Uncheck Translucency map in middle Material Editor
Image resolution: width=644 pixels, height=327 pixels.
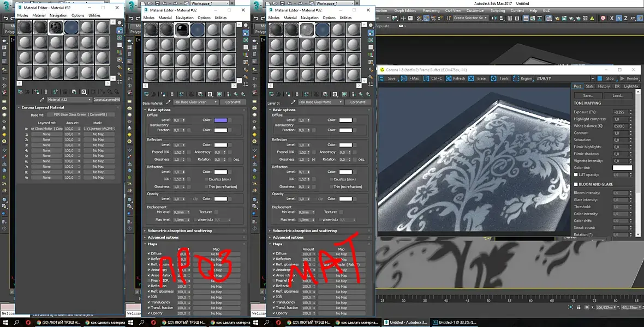149,302
